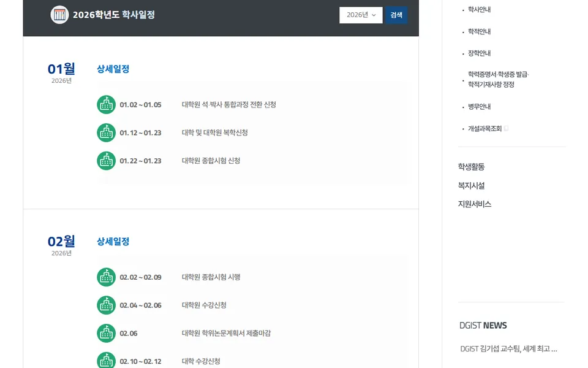Click school icon for 01.12 ~ 01.23 row
Screen dimensions: 588x368
coord(106,132)
